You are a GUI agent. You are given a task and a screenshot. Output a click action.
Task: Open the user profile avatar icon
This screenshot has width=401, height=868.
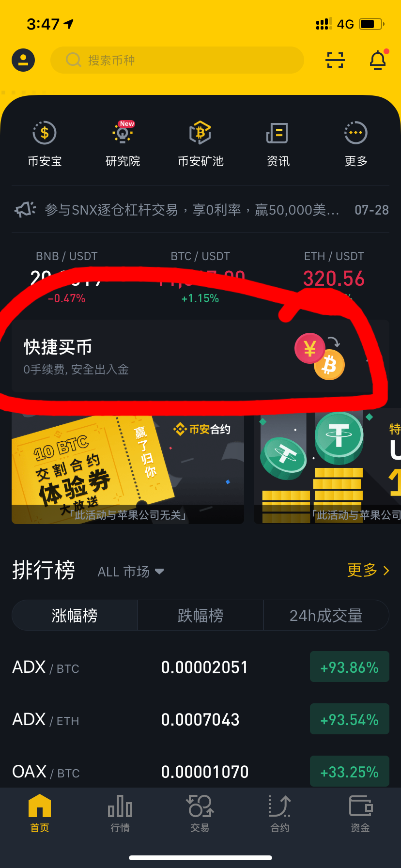tap(23, 60)
